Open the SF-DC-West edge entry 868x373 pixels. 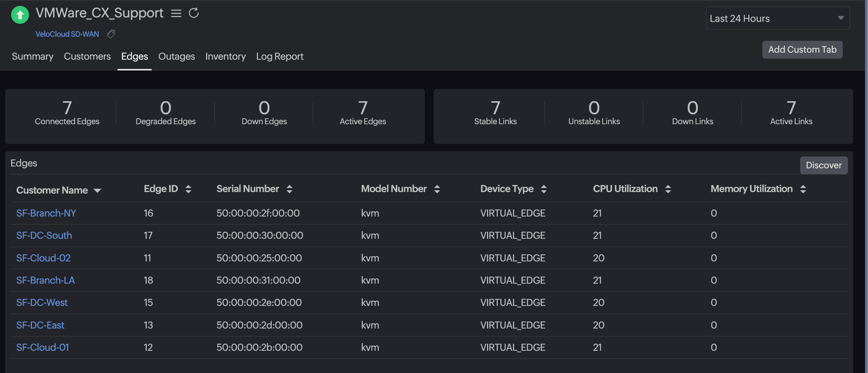42,303
